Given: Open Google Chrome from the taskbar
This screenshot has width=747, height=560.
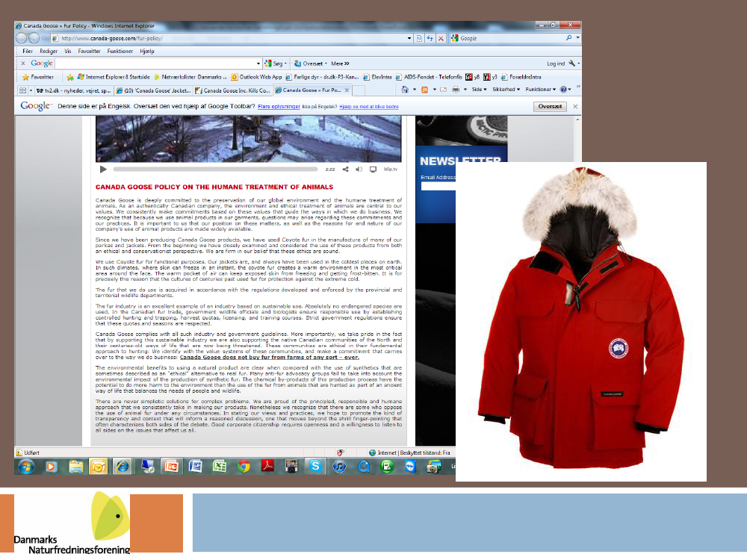Looking at the screenshot, I should point(244,467).
